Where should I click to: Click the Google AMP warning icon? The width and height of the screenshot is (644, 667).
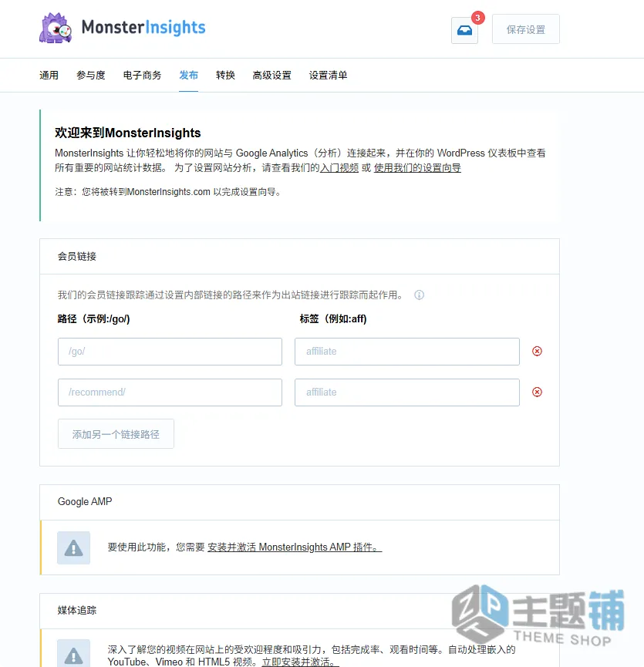tap(73, 548)
